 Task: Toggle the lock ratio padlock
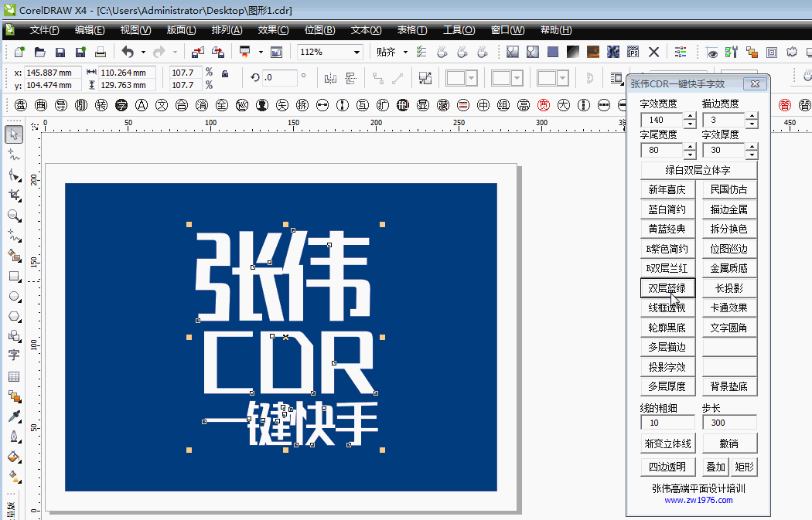(225, 74)
